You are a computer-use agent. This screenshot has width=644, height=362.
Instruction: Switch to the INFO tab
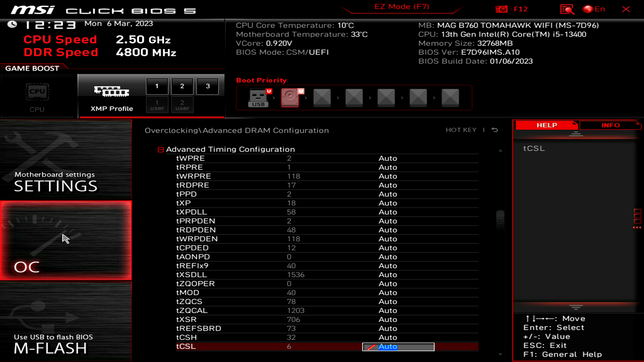tap(610, 125)
